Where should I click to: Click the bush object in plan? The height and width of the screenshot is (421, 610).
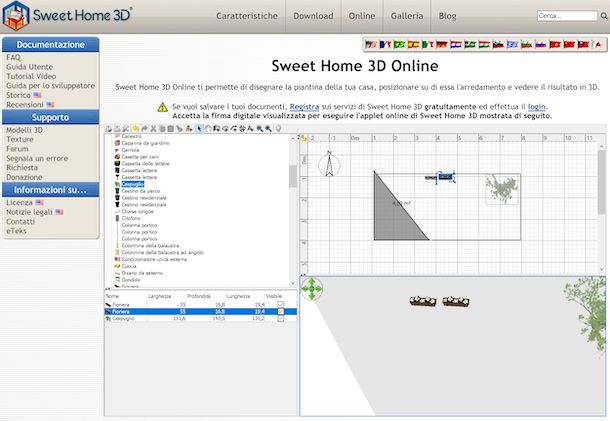click(502, 189)
